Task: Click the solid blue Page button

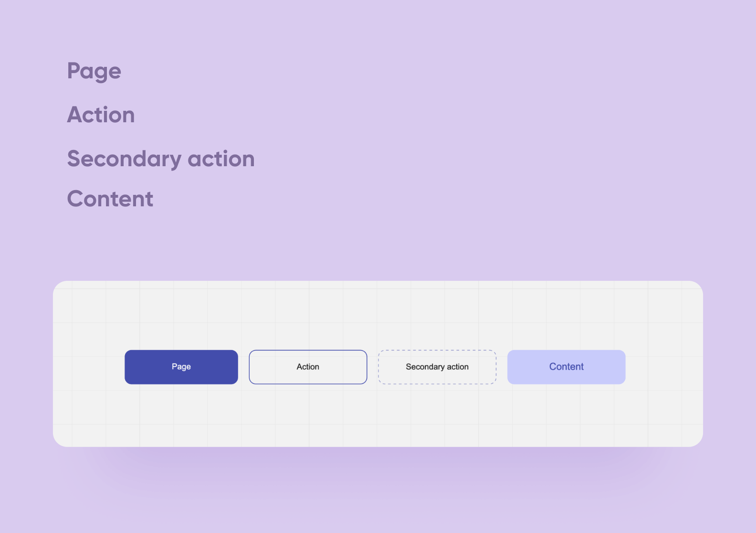Action: click(181, 367)
